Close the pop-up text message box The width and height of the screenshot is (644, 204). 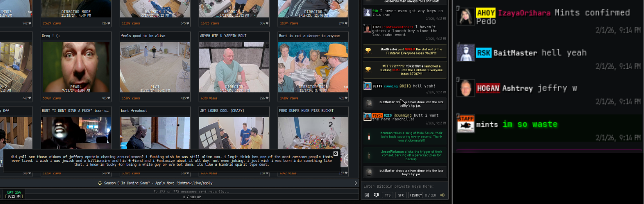336,153
